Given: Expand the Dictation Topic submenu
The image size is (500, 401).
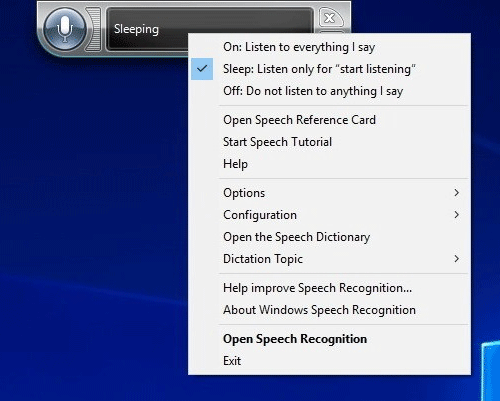Looking at the screenshot, I should (329, 259).
